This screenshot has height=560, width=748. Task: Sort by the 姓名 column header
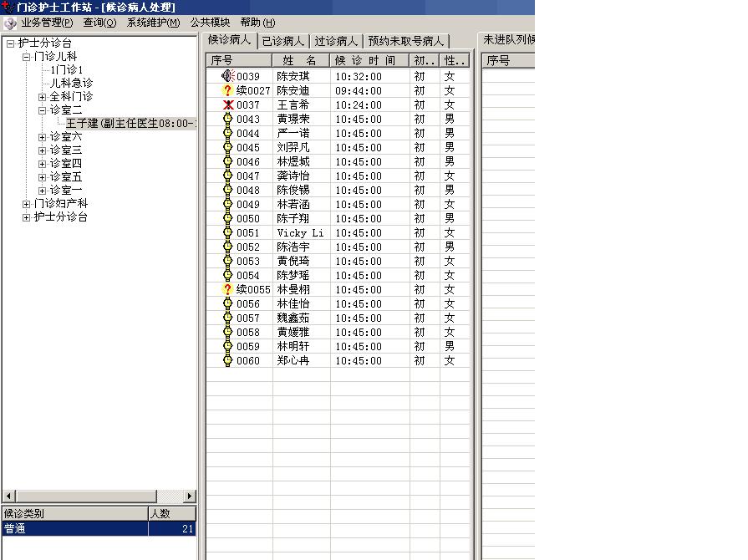tap(301, 60)
